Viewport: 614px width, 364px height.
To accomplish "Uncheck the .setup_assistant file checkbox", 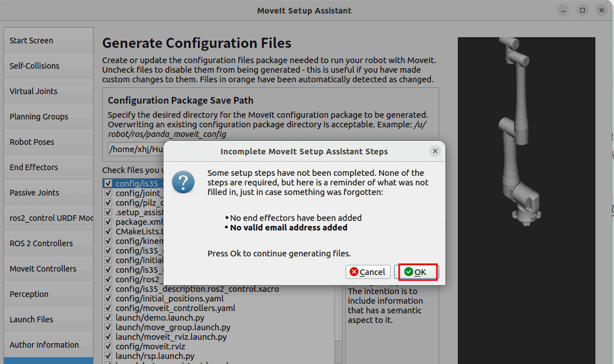I will [x=108, y=212].
